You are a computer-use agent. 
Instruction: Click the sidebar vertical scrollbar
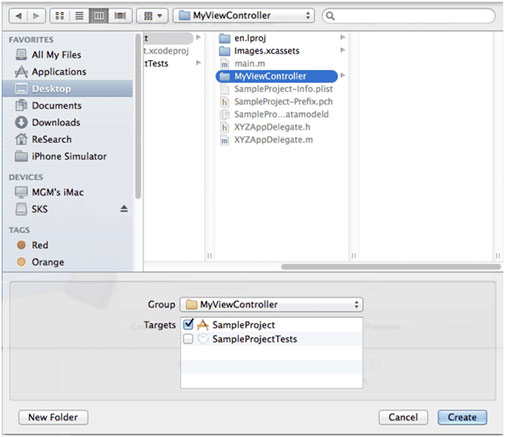(x=138, y=116)
